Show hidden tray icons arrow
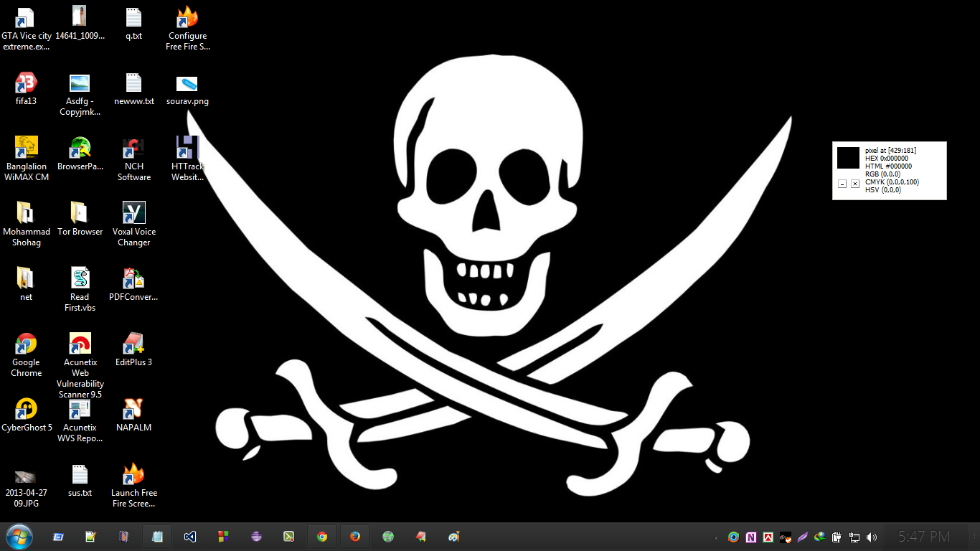980x551 pixels. (716, 537)
